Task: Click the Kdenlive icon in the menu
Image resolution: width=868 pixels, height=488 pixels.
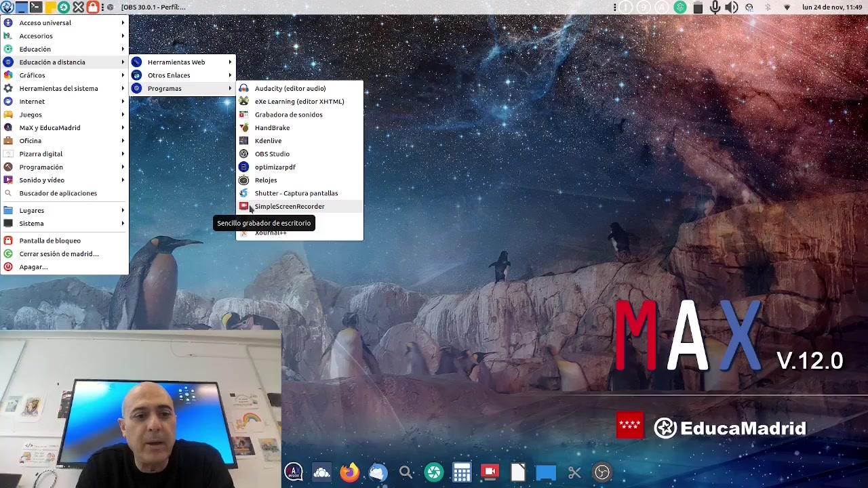Action: 243,141
